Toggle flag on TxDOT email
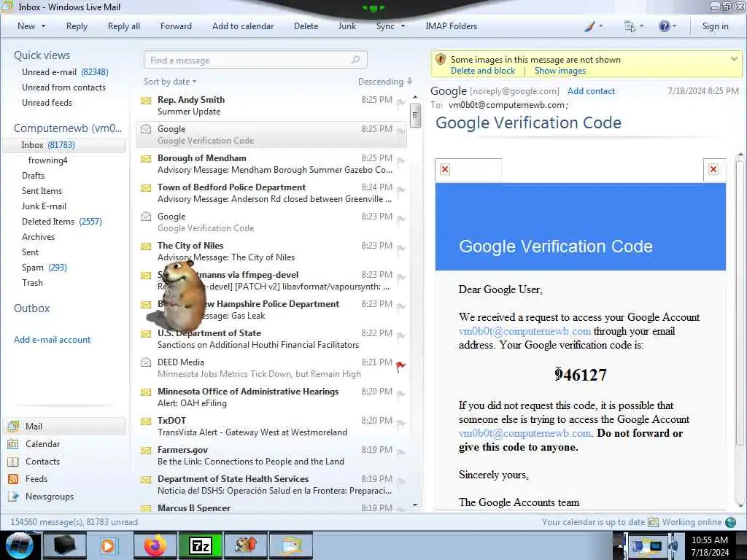Viewport: 747px width, 560px height. 400,424
